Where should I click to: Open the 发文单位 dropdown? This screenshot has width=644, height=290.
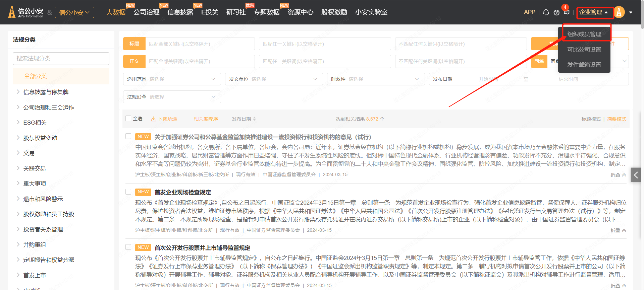pos(274,79)
